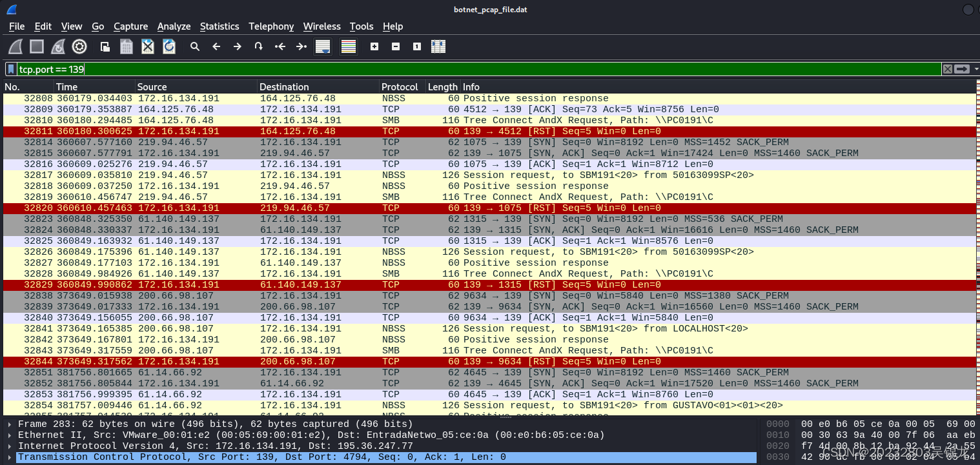
Task: Select packet 32820 RST row
Action: click(489, 208)
